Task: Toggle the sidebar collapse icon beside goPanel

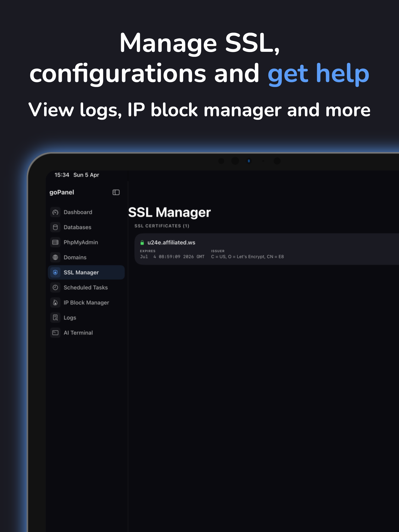Action: pos(116,192)
